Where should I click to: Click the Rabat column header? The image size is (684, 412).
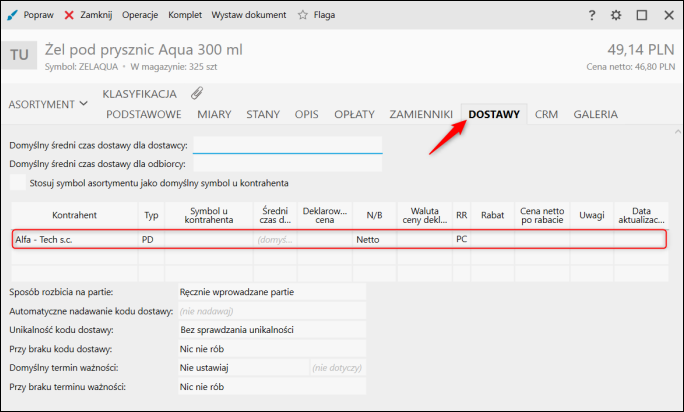pos(492,215)
